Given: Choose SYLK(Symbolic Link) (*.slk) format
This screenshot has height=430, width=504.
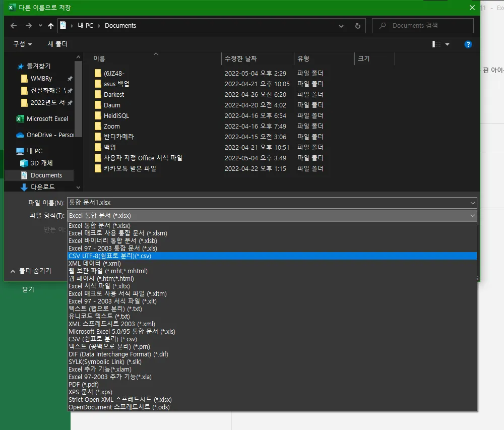Looking at the screenshot, I should 272,362.
